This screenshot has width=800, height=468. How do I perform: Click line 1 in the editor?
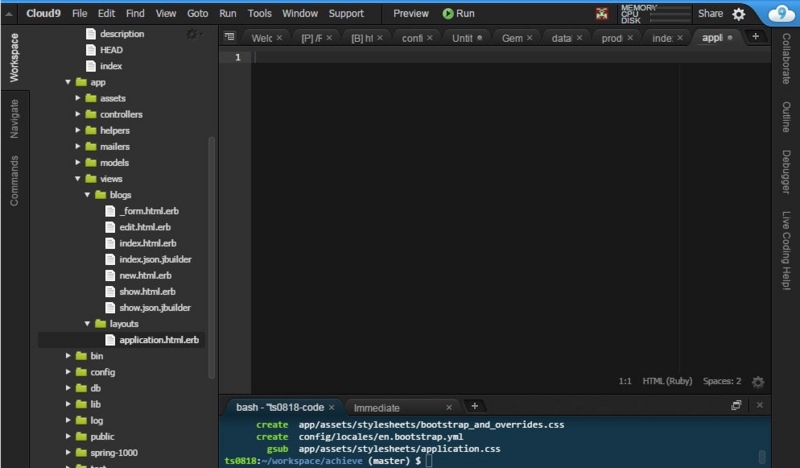pyautogui.click(x=510, y=57)
